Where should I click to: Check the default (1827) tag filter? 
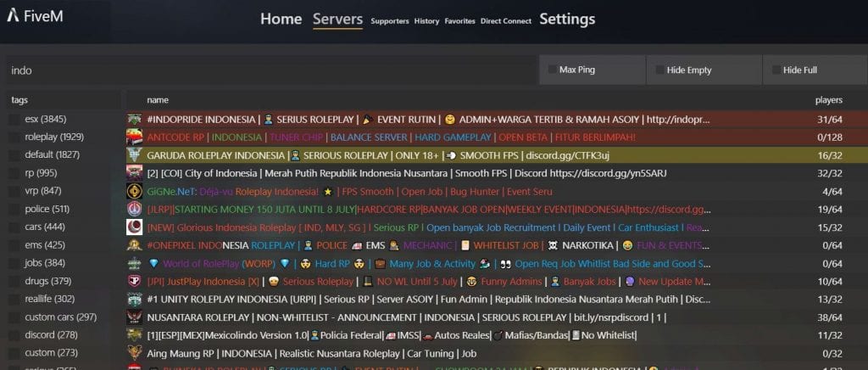tap(14, 155)
